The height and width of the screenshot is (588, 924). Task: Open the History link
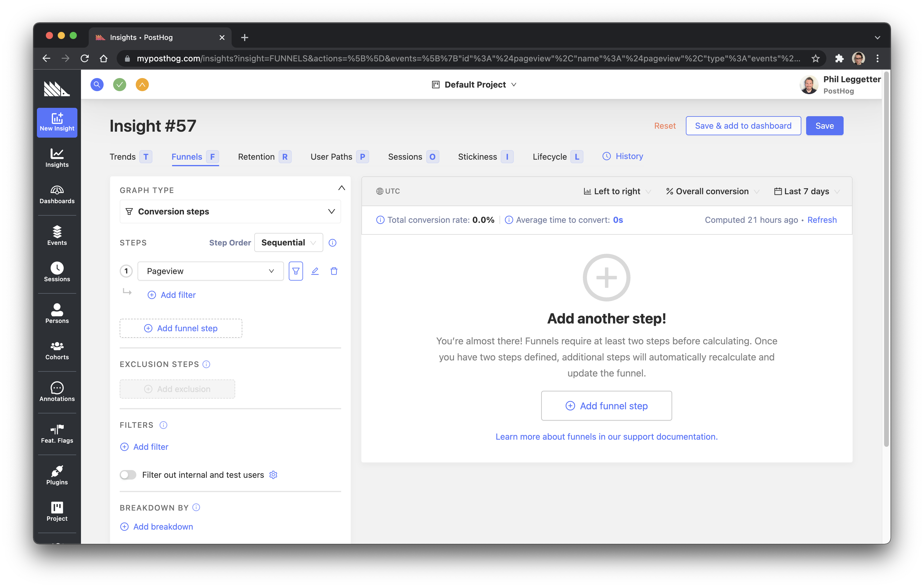point(623,156)
